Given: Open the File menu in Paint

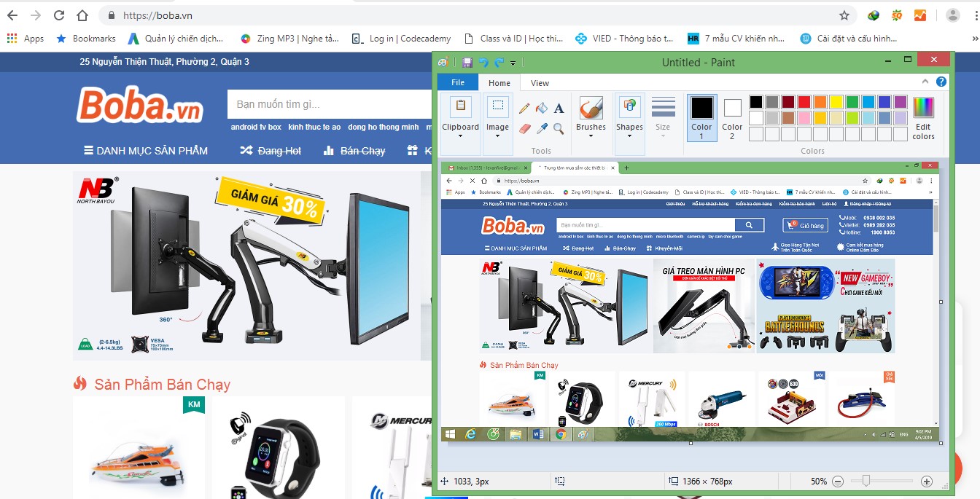Looking at the screenshot, I should tap(458, 82).
